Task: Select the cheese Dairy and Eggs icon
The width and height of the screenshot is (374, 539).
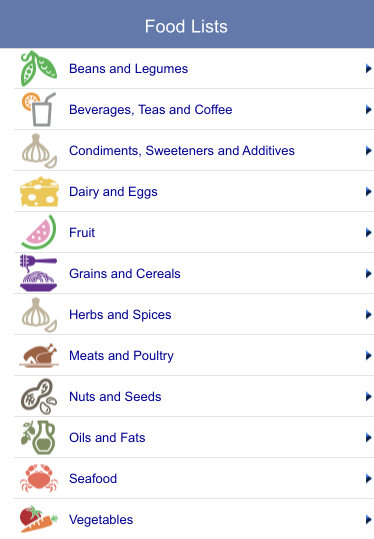Action: click(39, 191)
